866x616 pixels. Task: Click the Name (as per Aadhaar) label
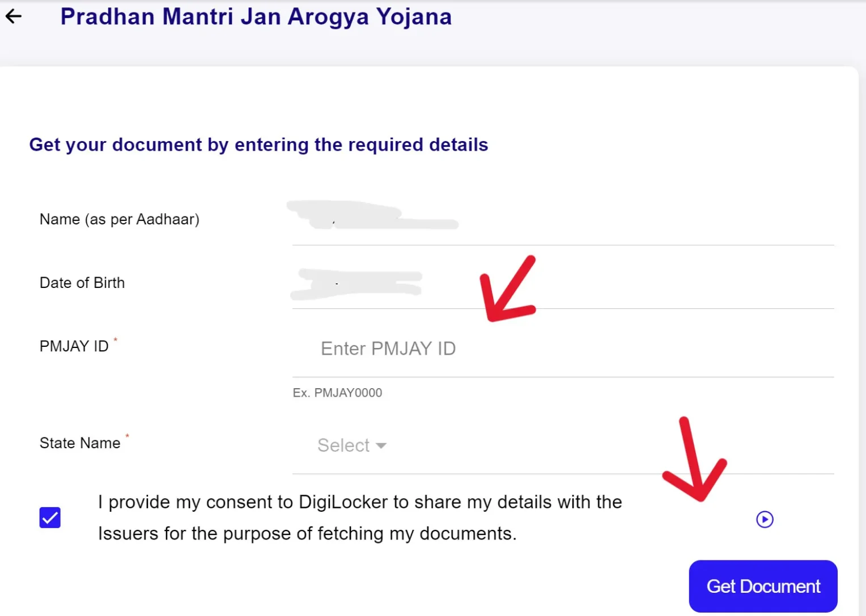[x=120, y=219]
